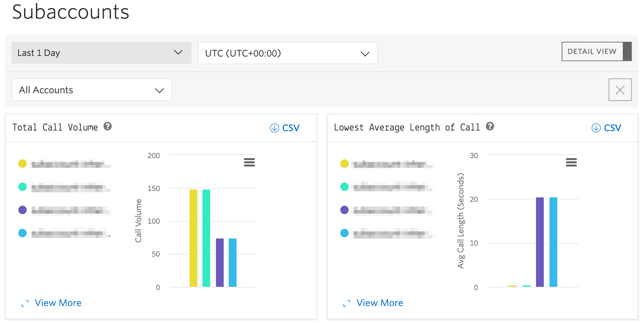Click the yellow bar in Call Volume chart
This screenshot has width=644, height=324.
click(x=193, y=238)
